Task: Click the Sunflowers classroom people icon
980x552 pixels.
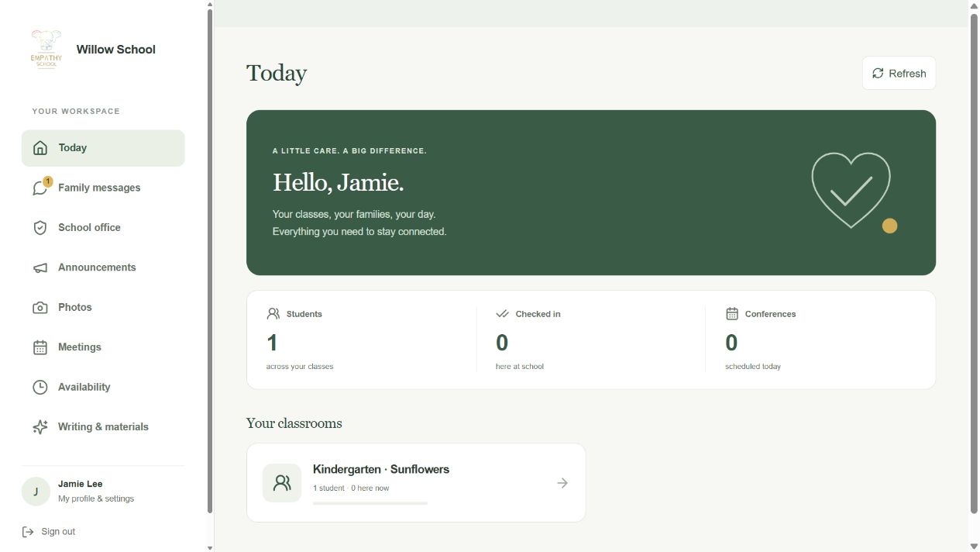Action: point(282,483)
